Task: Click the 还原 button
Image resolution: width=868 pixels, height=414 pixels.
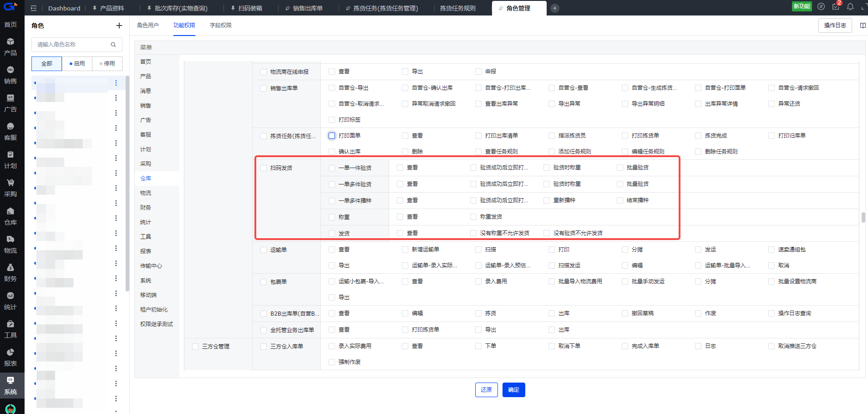Action: [x=487, y=390]
